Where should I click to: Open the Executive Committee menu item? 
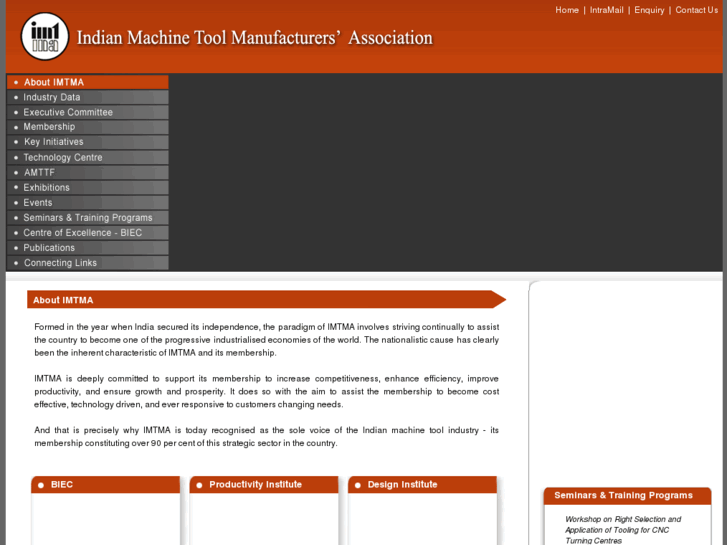[88, 112]
